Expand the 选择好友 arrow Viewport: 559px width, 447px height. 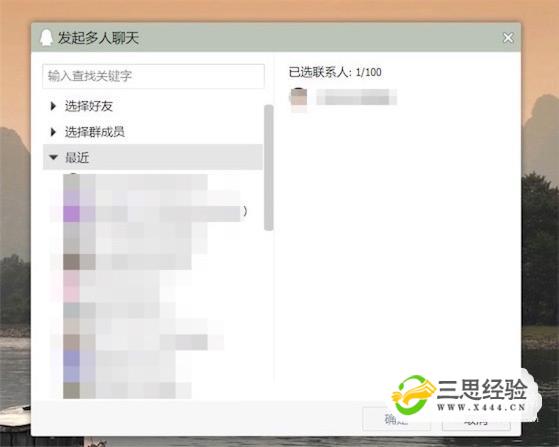point(53,106)
